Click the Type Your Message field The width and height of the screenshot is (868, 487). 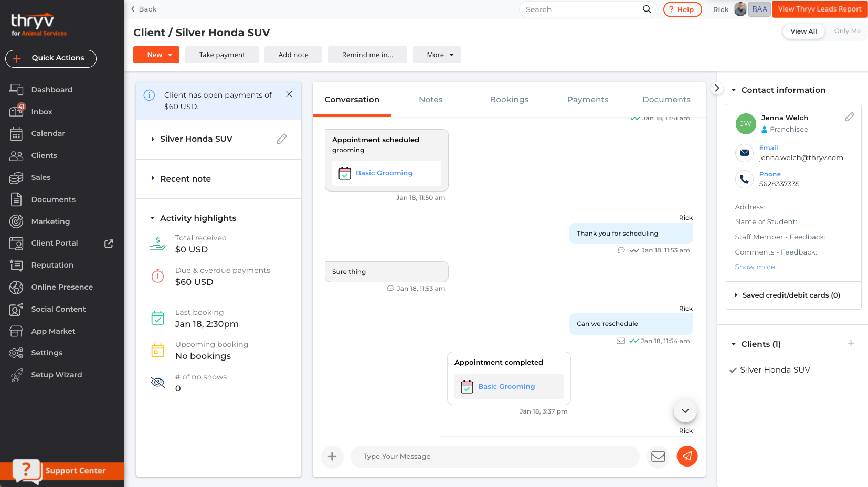point(495,457)
